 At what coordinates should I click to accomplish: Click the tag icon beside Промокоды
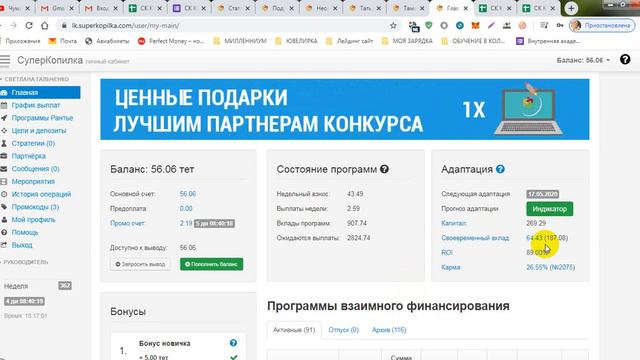click(x=4, y=207)
